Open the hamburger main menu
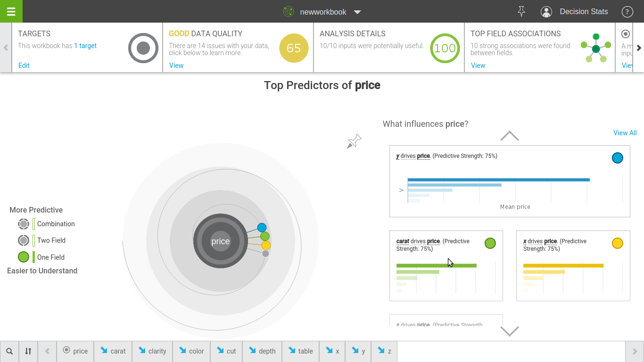This screenshot has width=644, height=362. [11, 11]
